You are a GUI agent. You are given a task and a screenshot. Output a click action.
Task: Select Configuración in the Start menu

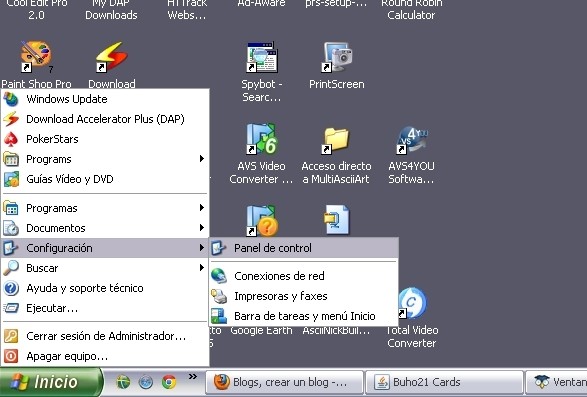[x=105, y=248]
